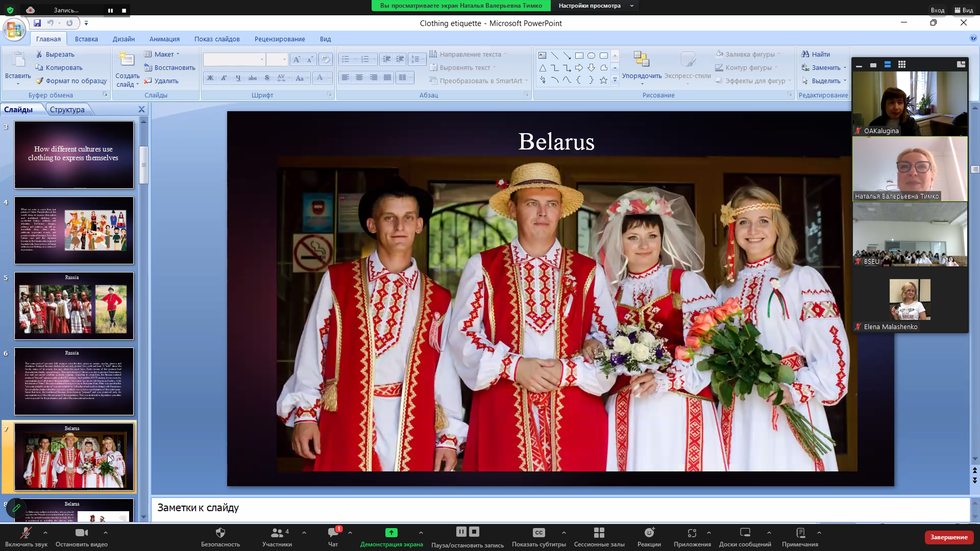
Task: Open the Participants panel icon
Action: pyautogui.click(x=277, y=533)
